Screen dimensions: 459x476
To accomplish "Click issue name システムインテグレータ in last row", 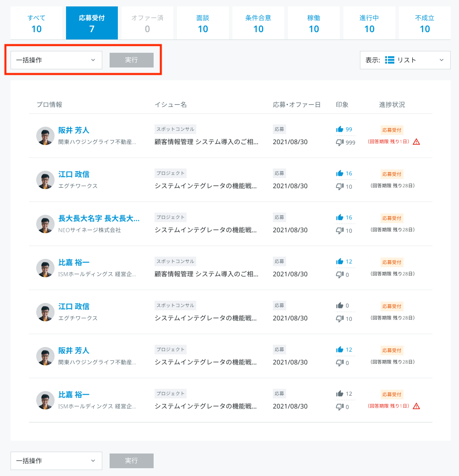I will coord(205,406).
